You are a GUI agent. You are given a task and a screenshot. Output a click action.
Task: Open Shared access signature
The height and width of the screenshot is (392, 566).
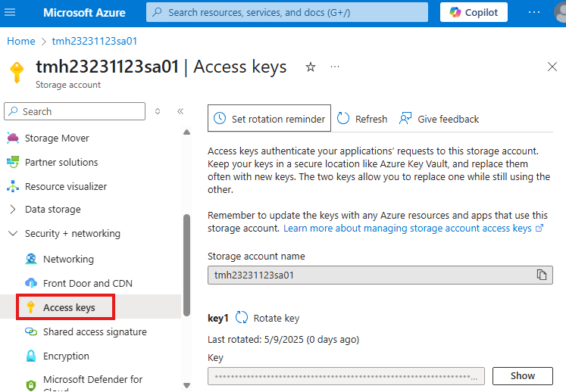pyautogui.click(x=95, y=331)
